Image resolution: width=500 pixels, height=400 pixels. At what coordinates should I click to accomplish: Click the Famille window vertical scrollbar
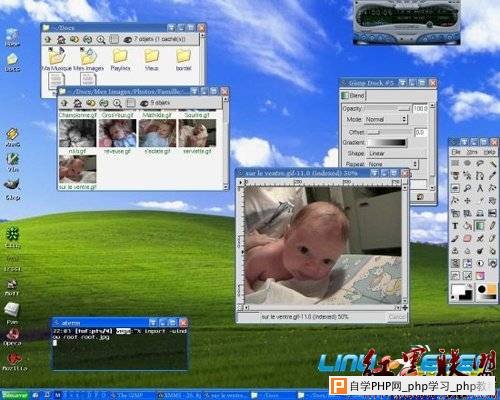point(226,143)
